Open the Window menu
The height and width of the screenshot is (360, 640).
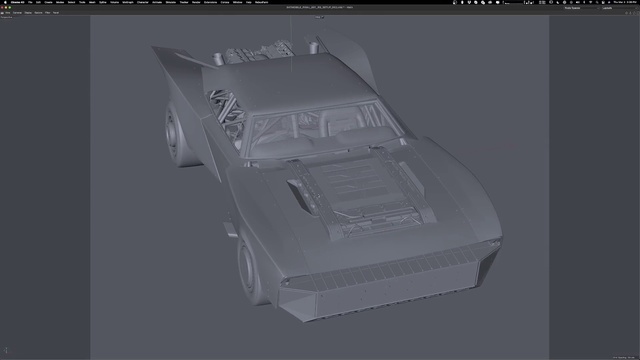[x=238, y=2]
